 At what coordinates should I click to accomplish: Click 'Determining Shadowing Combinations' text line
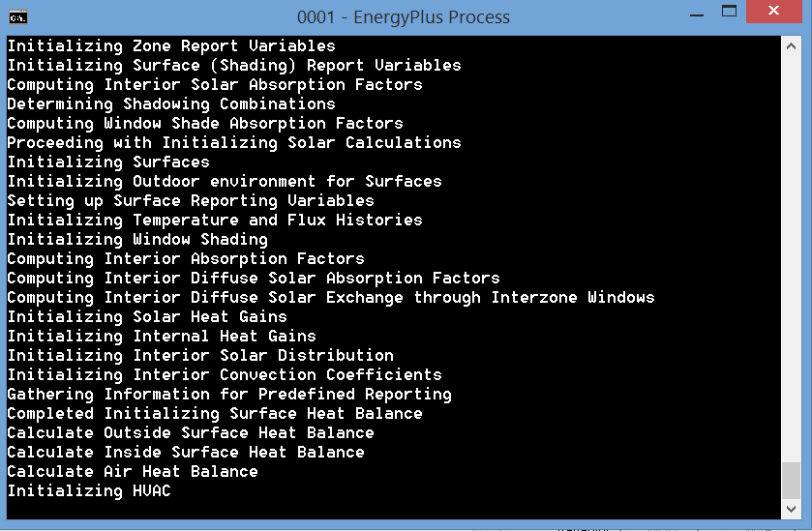coord(171,104)
